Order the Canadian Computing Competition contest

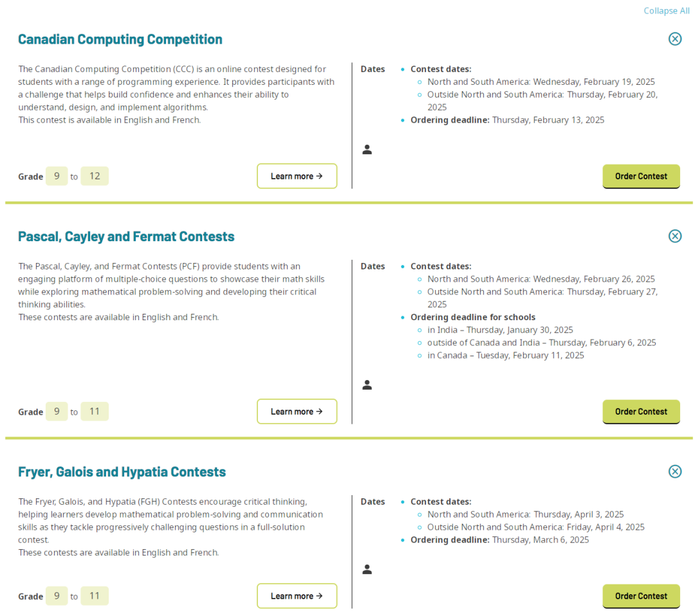[x=641, y=176]
